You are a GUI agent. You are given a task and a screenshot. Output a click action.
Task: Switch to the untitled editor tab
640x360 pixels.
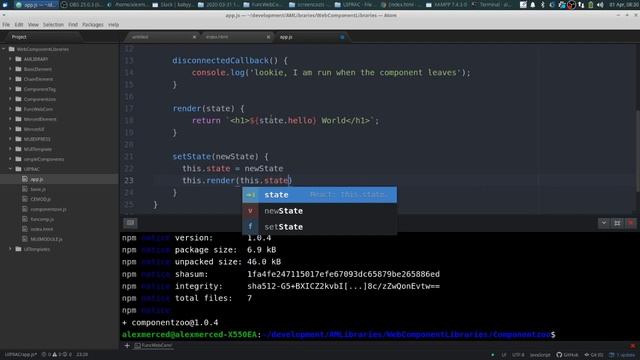click(x=161, y=37)
